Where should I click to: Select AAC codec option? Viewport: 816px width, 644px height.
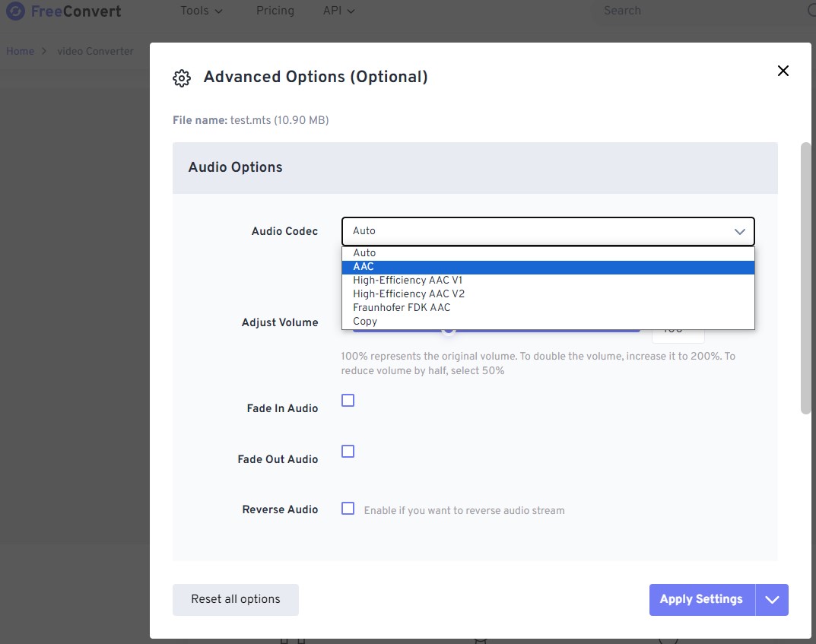click(548, 267)
